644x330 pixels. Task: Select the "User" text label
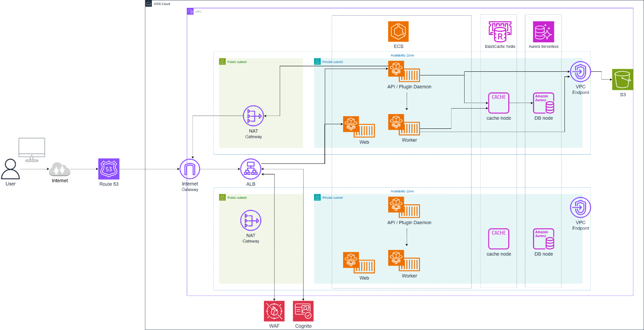pyautogui.click(x=10, y=184)
